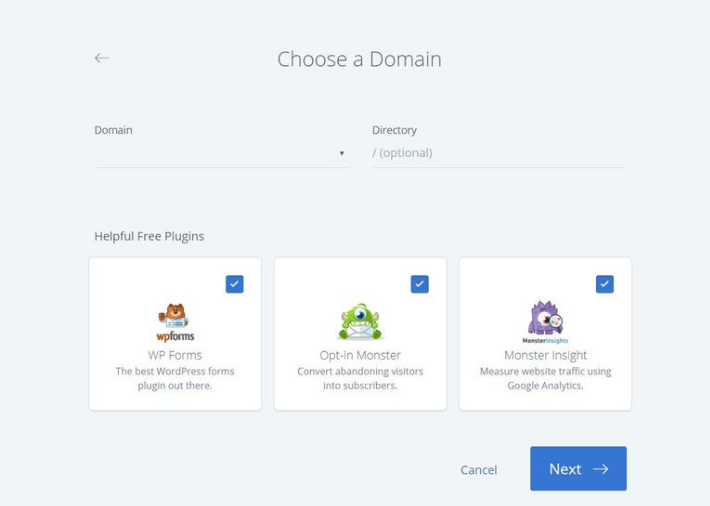Click the green Opt-in Monster logo
The height and width of the screenshot is (506, 710).
point(360,322)
